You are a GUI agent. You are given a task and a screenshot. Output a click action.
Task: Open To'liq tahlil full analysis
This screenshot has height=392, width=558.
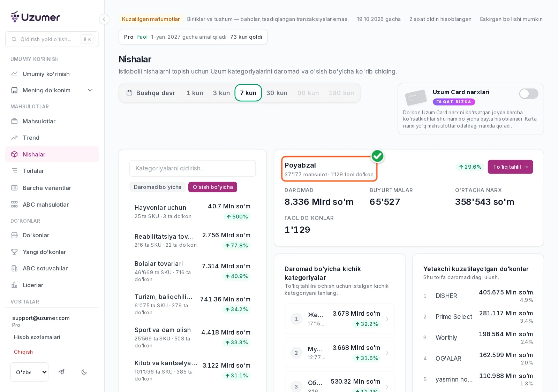(x=510, y=167)
